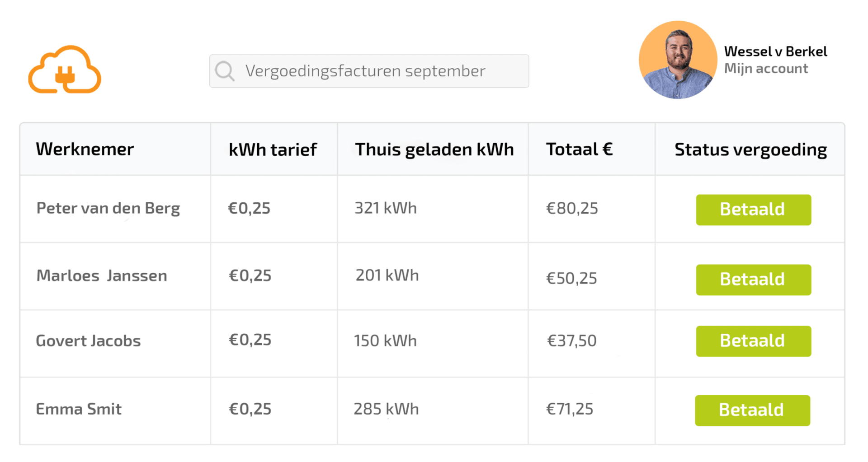
Task: Select the Emma Smit employee name
Action: 79,409
